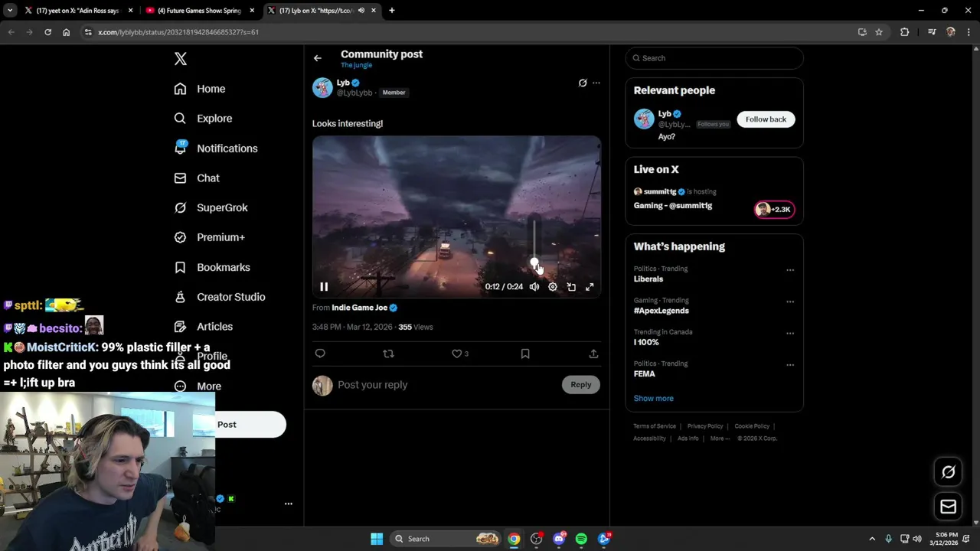980x551 pixels.
Task: Open the post's three-dot more menu
Action: [596, 83]
